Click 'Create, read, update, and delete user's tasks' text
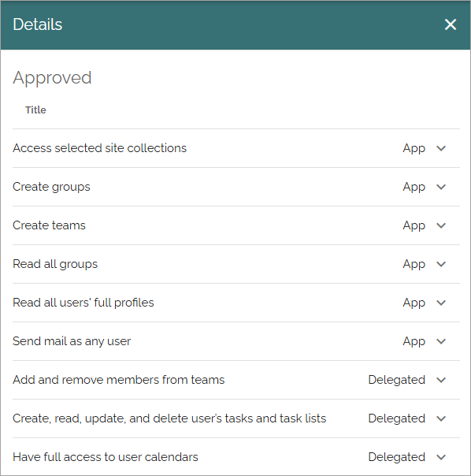This screenshot has width=471, height=476. [x=169, y=418]
